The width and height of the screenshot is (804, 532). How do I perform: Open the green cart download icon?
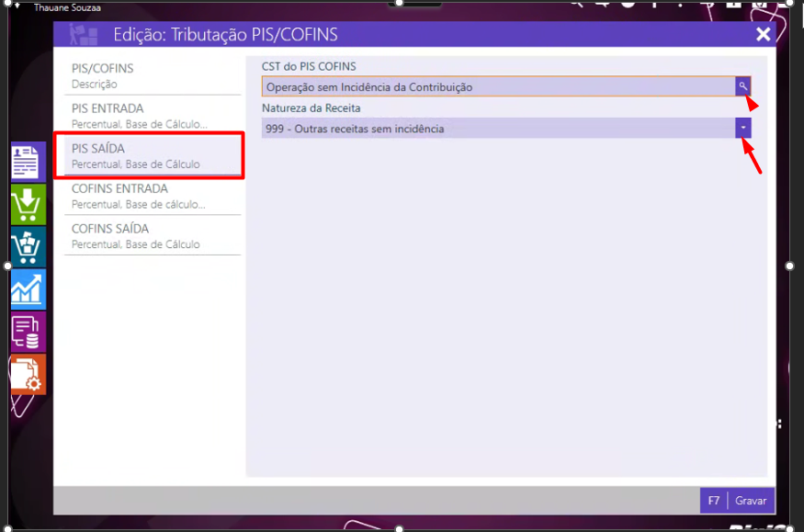28,204
